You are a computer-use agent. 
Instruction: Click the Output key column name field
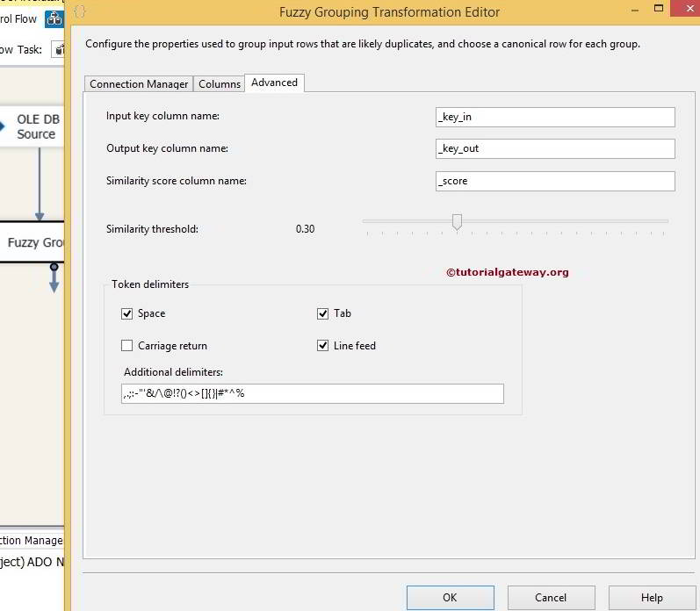pos(555,148)
